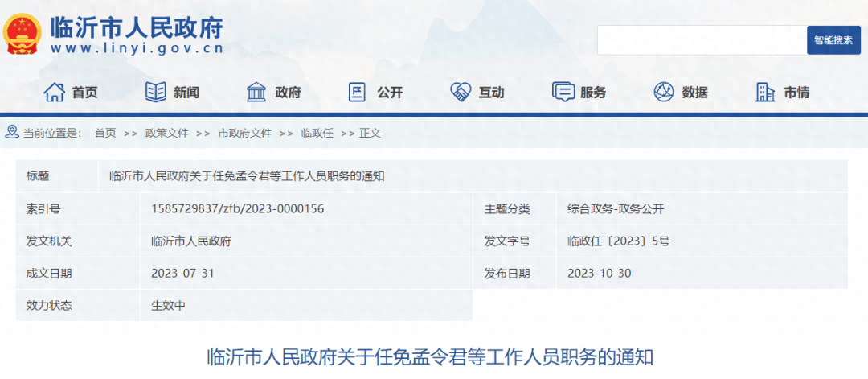The image size is (868, 379).
Task: Open the 新闻 menu item
Action: tap(186, 93)
